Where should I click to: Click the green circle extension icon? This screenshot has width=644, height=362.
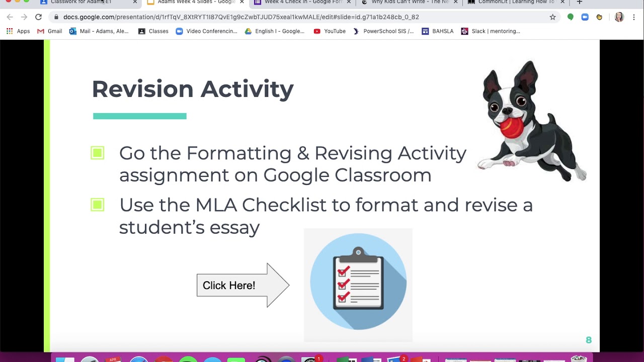click(570, 17)
